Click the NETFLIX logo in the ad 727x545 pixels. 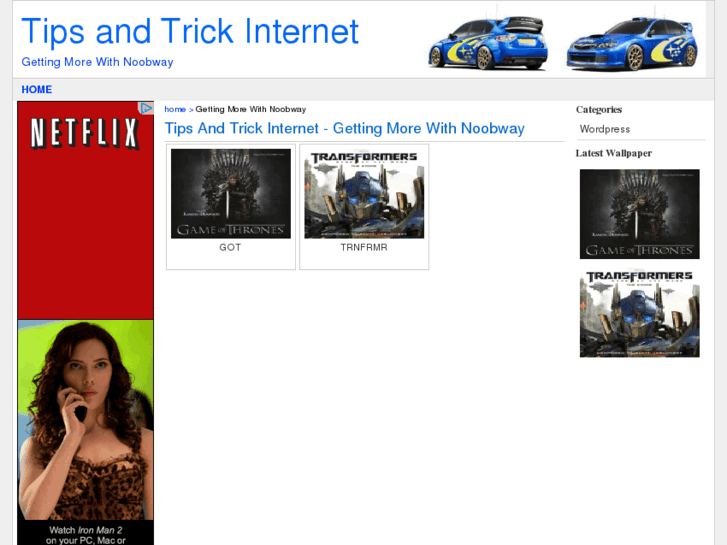tap(85, 134)
